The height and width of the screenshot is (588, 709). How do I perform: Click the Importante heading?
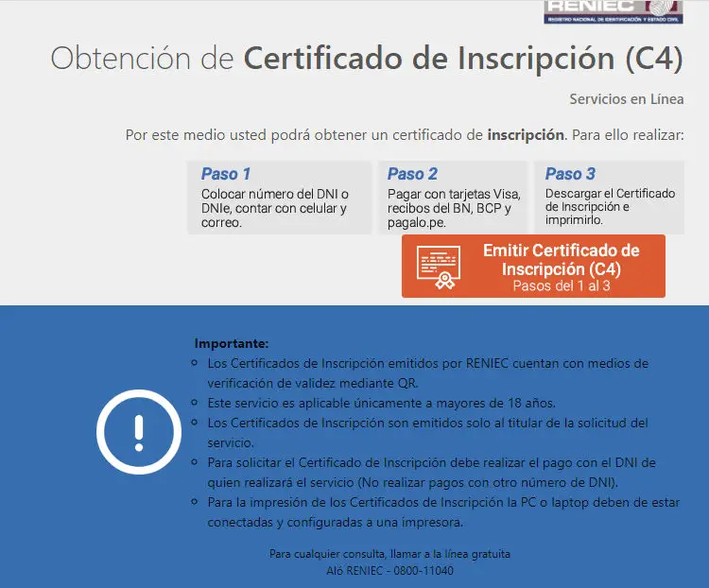click(232, 343)
